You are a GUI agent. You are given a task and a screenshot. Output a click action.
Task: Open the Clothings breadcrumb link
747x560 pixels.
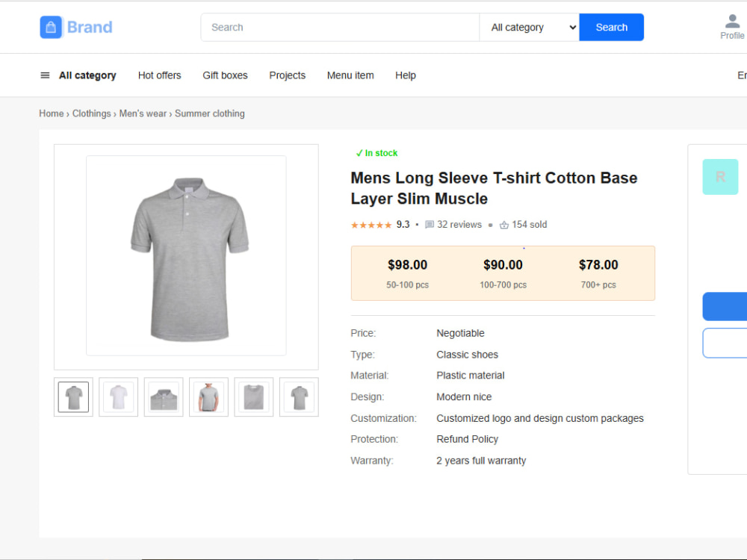tap(91, 113)
